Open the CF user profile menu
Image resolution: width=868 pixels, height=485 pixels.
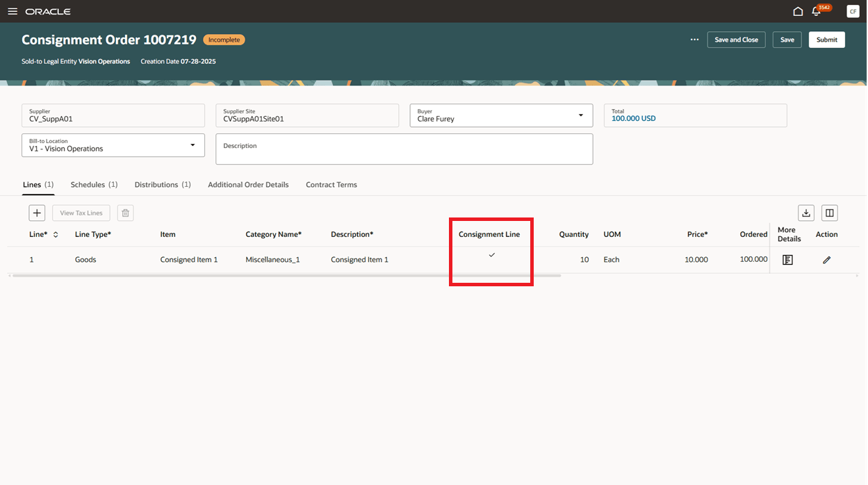853,11
